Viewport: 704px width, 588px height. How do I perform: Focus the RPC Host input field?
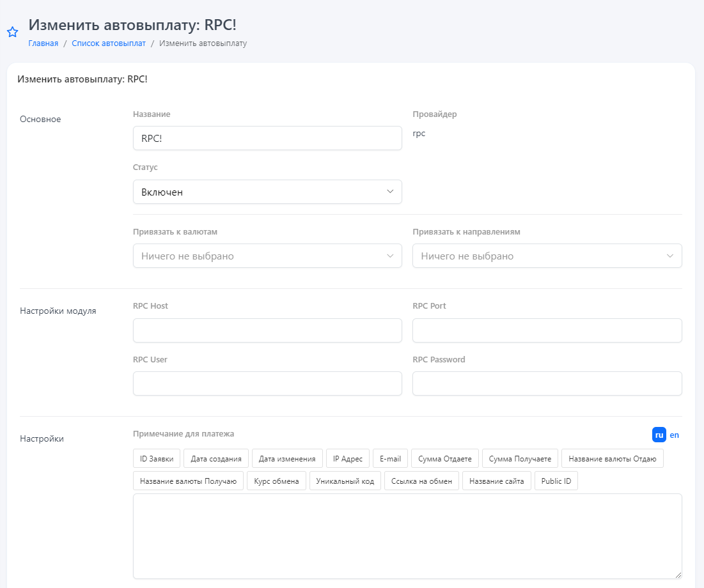click(x=267, y=330)
